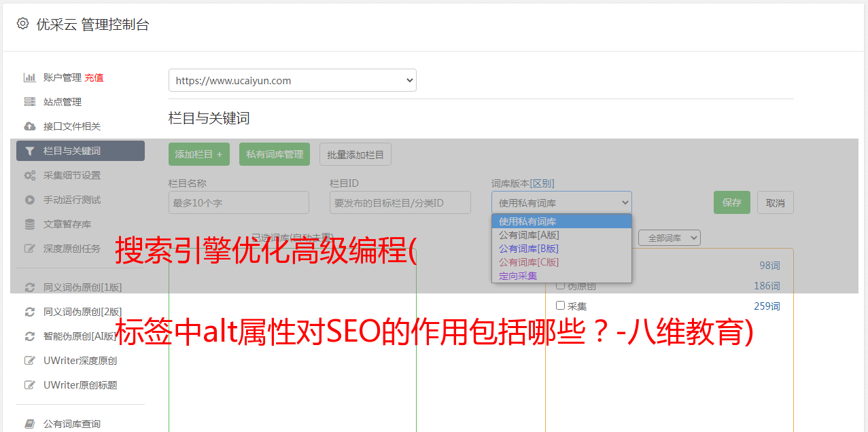The width and height of the screenshot is (868, 432).
Task: Click the red 充值 link
Action: coord(94,77)
